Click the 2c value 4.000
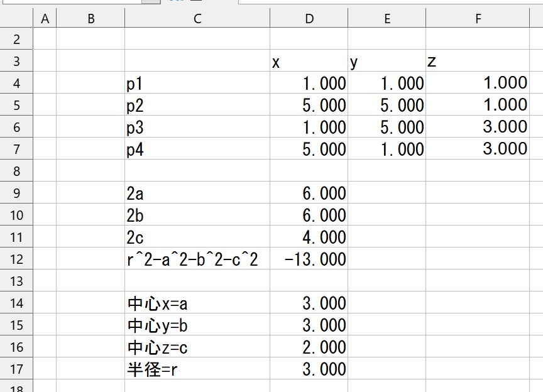The image size is (543, 392). tap(309, 236)
